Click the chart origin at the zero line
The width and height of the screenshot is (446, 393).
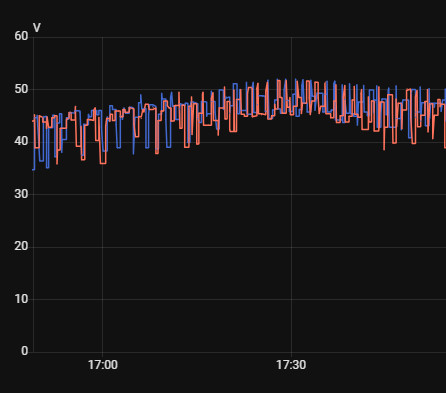click(x=33, y=352)
